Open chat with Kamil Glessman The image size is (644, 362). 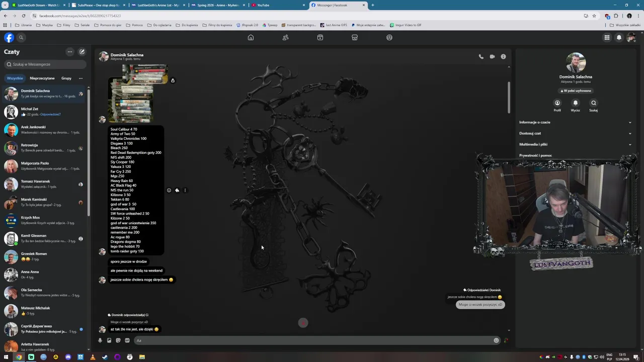point(44,238)
